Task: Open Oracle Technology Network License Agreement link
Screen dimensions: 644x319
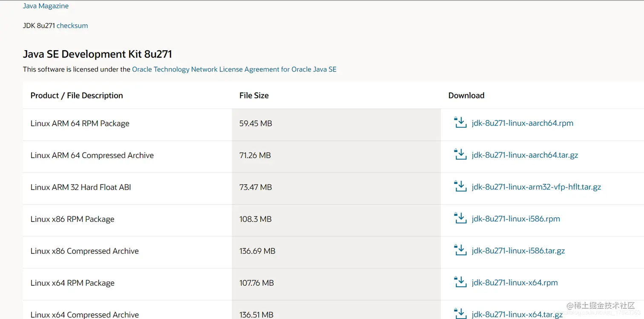Action: point(234,69)
